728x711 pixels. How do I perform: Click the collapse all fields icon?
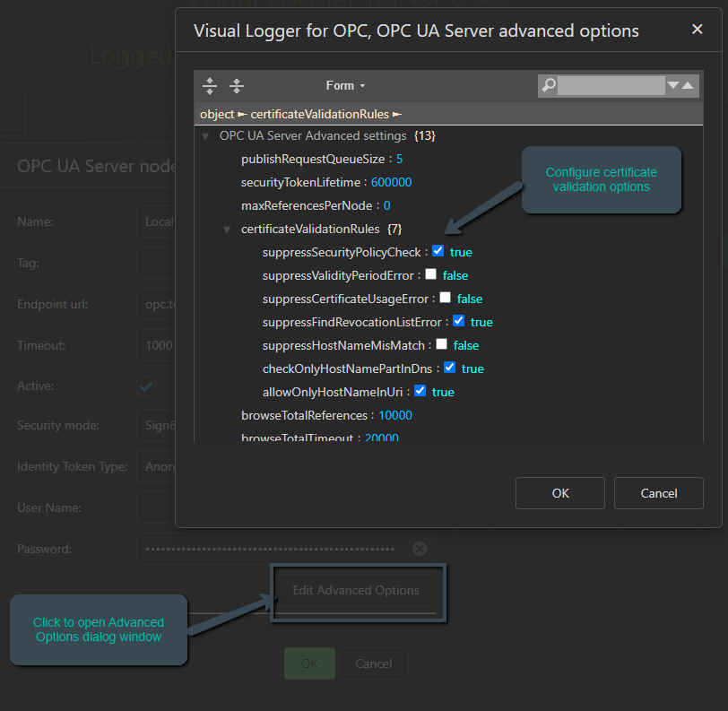(237, 86)
